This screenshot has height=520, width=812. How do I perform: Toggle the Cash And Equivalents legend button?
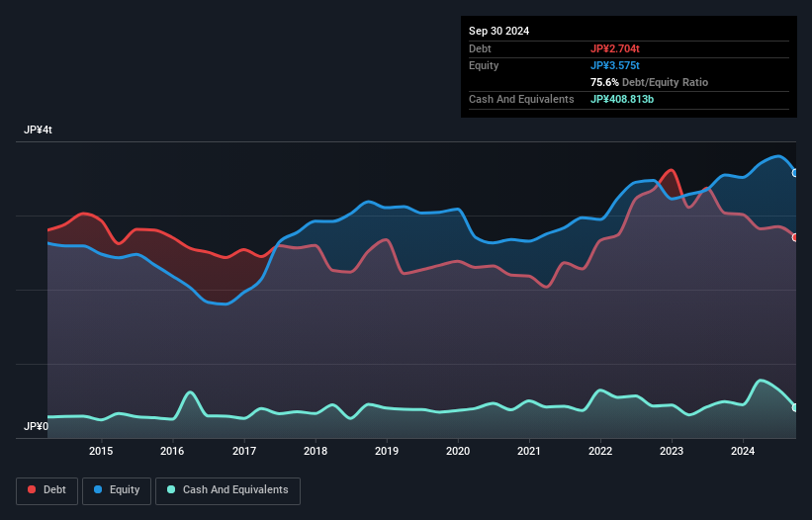pos(227,490)
